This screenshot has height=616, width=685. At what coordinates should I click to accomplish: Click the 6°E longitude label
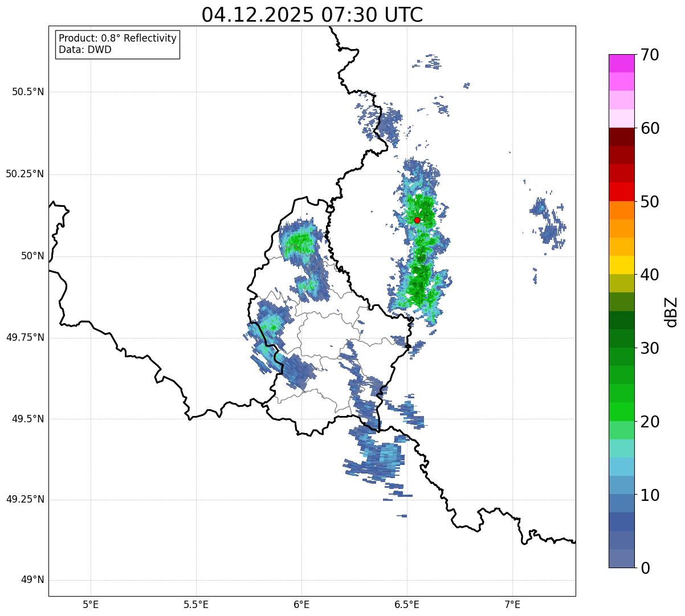(x=301, y=605)
